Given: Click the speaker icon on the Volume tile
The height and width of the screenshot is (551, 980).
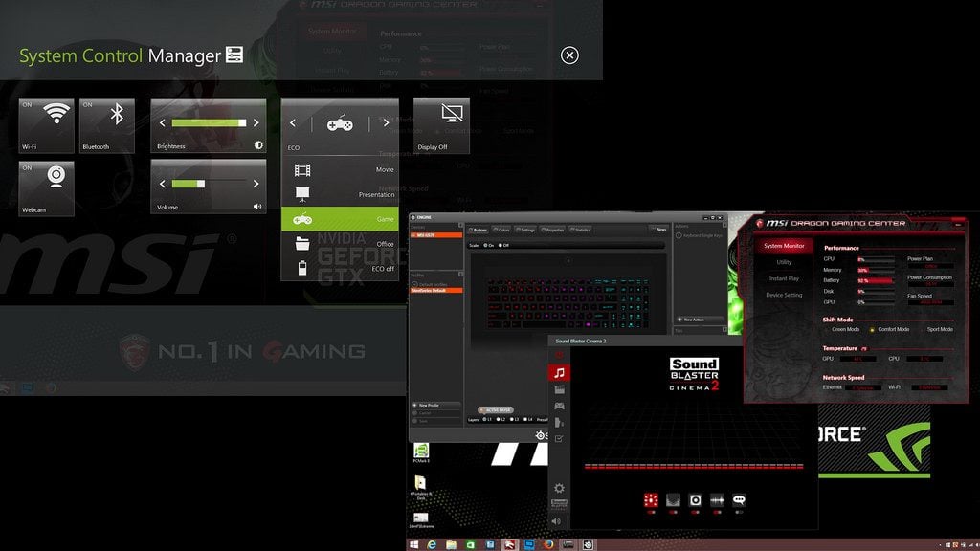Looking at the screenshot, I should click(x=257, y=207).
